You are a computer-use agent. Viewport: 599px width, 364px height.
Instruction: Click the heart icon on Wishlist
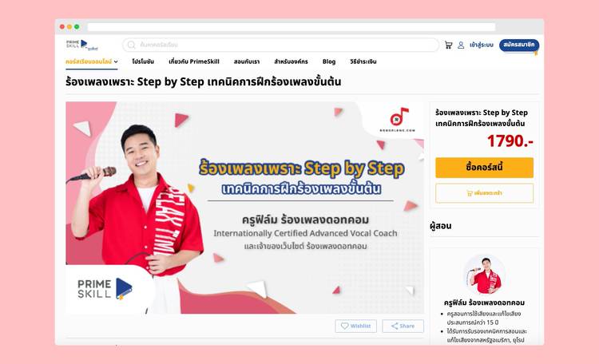click(x=344, y=326)
